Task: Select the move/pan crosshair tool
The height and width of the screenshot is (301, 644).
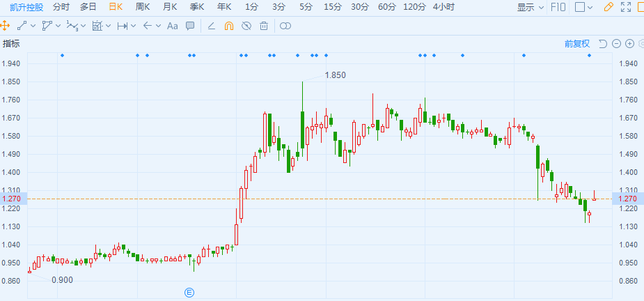Action: (x=4, y=26)
